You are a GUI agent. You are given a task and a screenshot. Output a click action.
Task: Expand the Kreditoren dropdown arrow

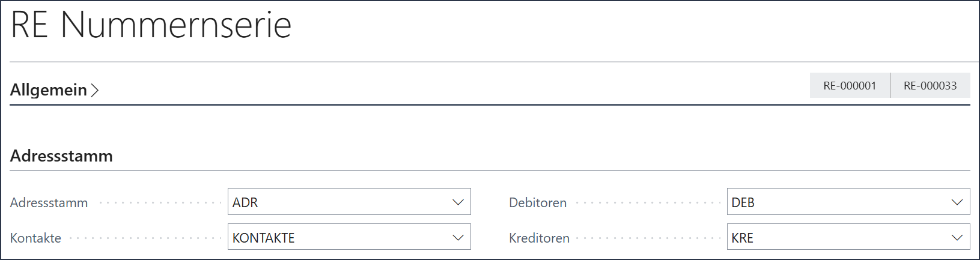pos(957,238)
